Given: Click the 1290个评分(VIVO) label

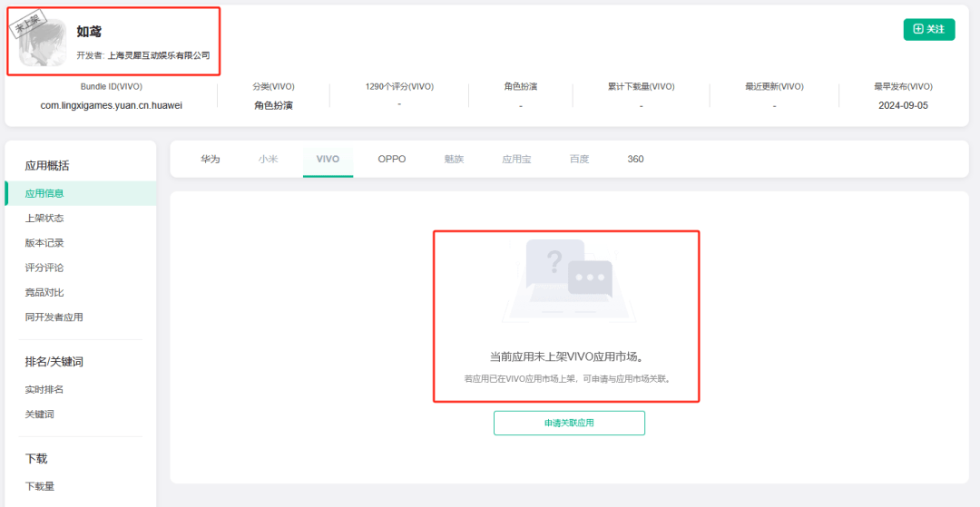Looking at the screenshot, I should click(399, 87).
